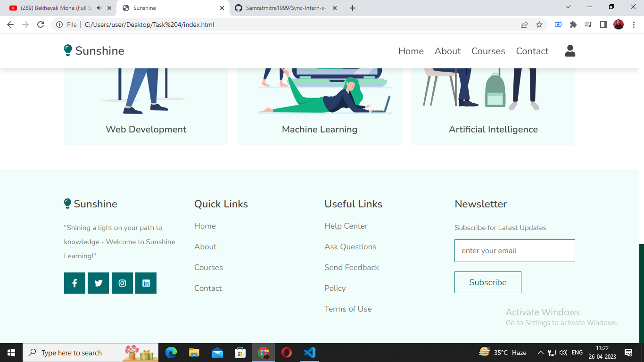This screenshot has height=362, width=644.
Task: Open the Ask Questions link
Action: [350, 247]
